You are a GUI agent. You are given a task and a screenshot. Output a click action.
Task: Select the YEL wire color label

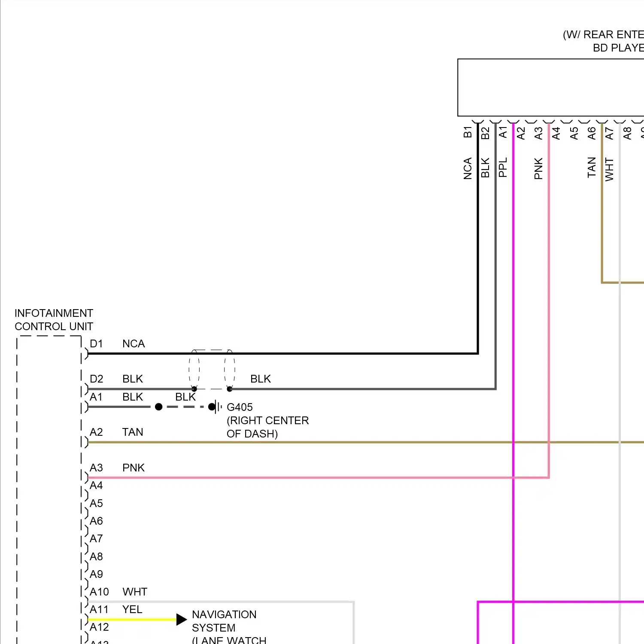pyautogui.click(x=132, y=609)
